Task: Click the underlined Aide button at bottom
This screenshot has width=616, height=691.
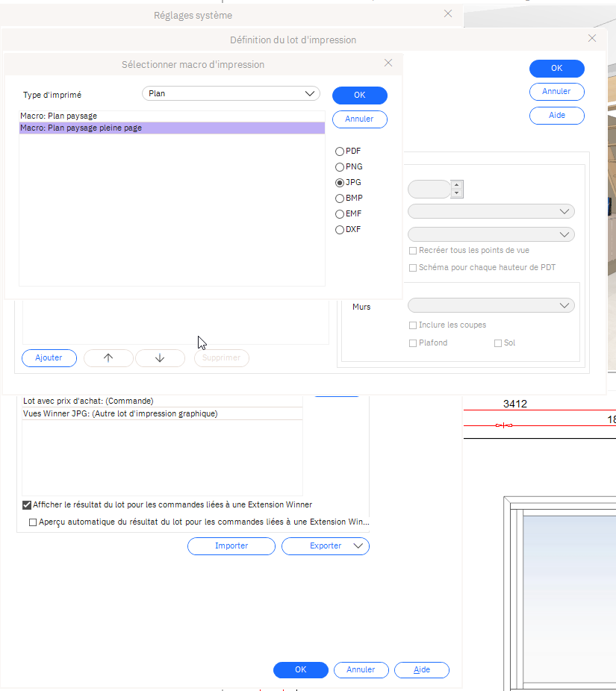Action: point(422,670)
